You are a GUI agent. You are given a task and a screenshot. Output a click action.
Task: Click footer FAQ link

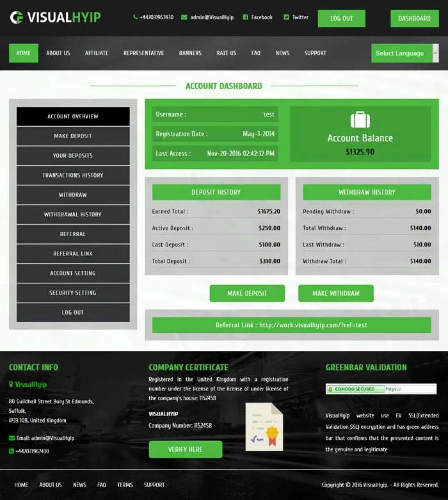tap(102, 485)
